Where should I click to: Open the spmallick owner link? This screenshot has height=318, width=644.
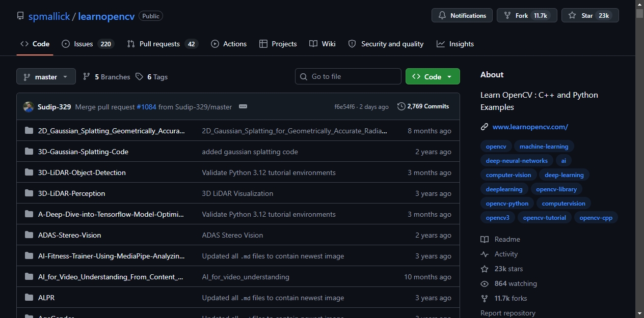(x=49, y=16)
